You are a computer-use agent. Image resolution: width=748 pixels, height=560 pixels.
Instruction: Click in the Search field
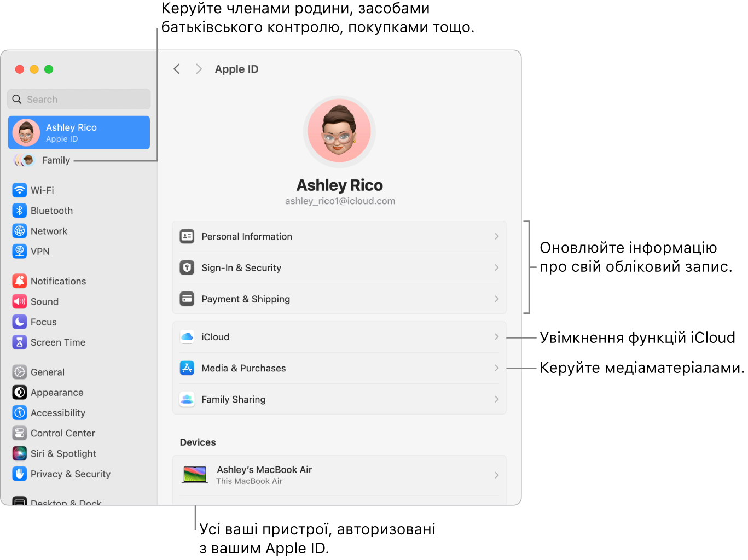[x=79, y=100]
